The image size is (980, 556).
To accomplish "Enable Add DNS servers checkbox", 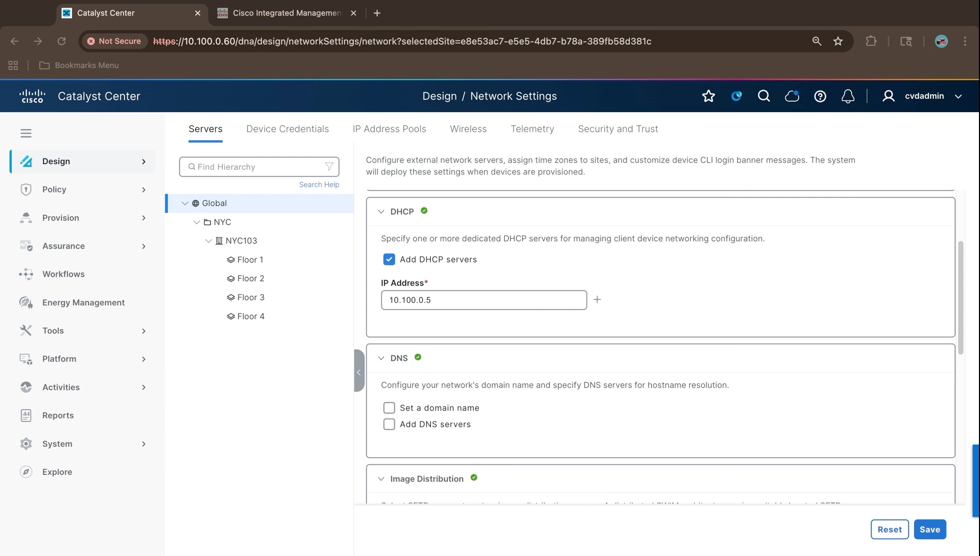I will 389,424.
